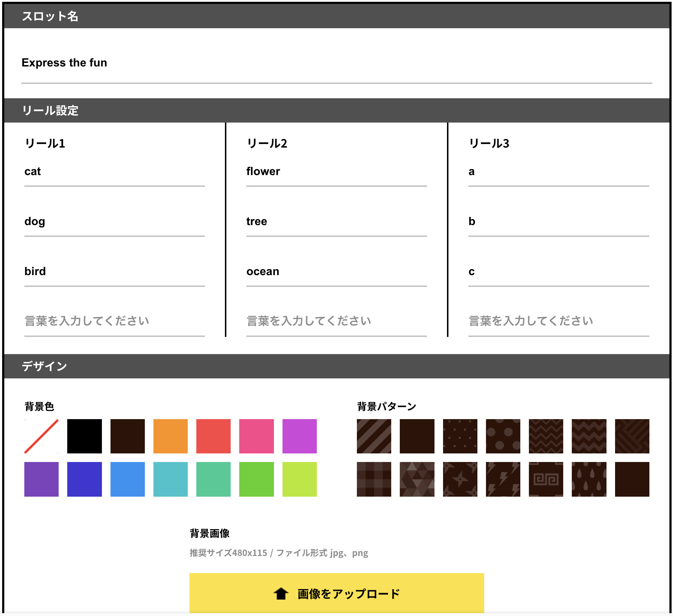Select the diagonal stripes background pattern

pyautogui.click(x=374, y=436)
